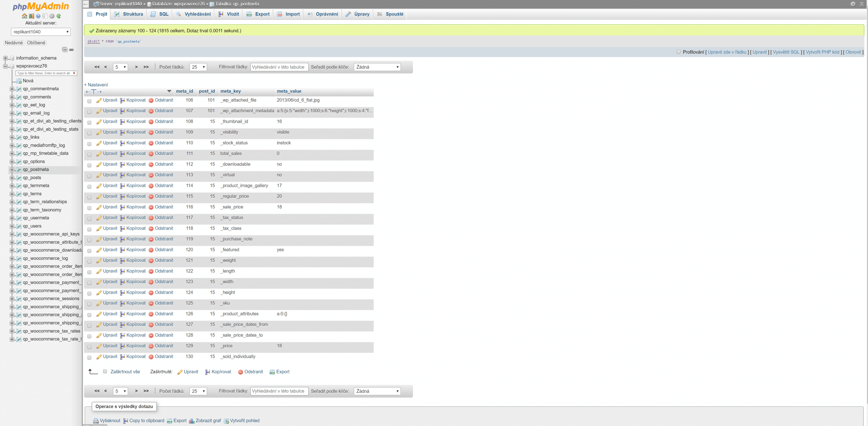Open the bottom Seřadit podle klíče dropdown
The image size is (868, 426).
(x=377, y=391)
